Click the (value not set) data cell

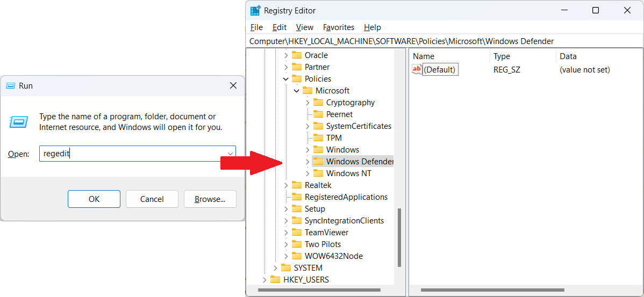[584, 70]
